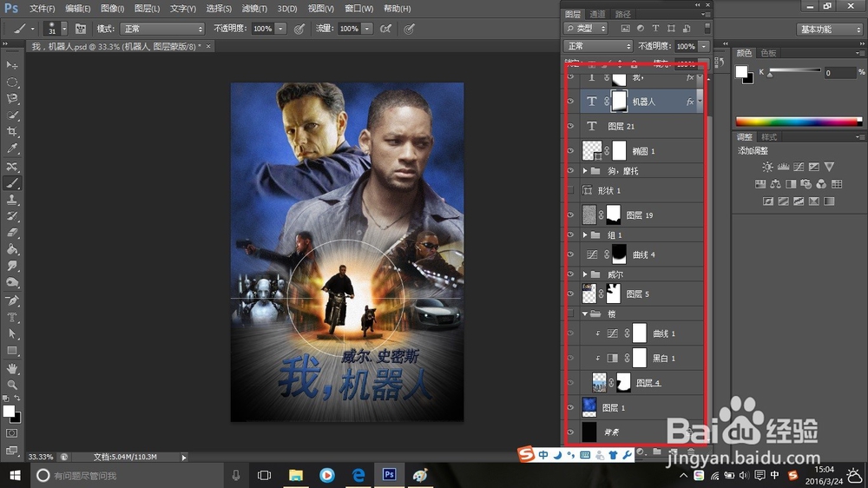Add a Brightness/Contrast adjustment

pyautogui.click(x=767, y=167)
